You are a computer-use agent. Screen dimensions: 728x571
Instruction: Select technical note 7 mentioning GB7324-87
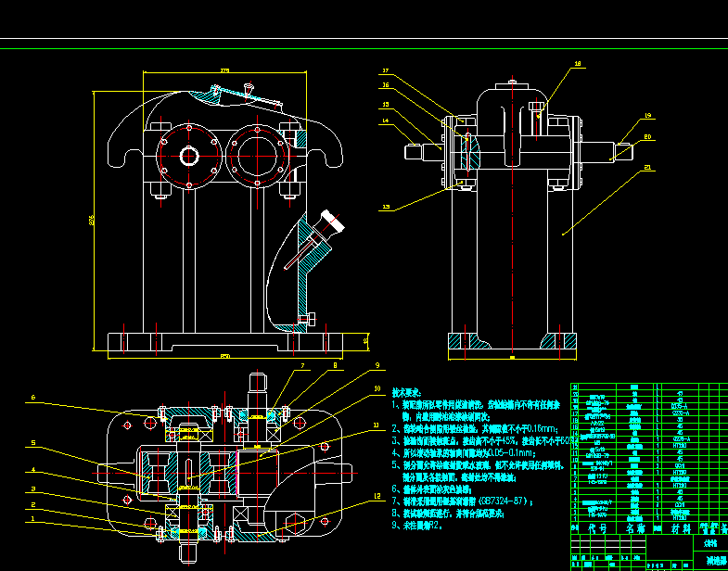pyautogui.click(x=463, y=501)
